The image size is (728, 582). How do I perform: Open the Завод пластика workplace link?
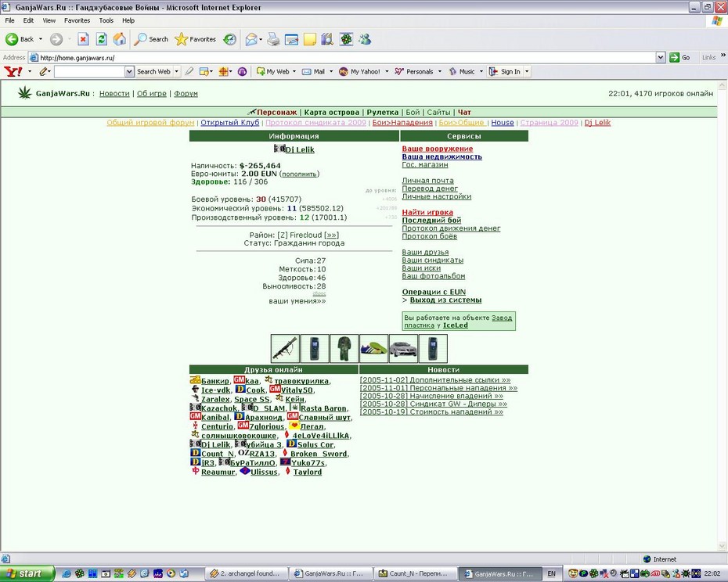pos(458,322)
